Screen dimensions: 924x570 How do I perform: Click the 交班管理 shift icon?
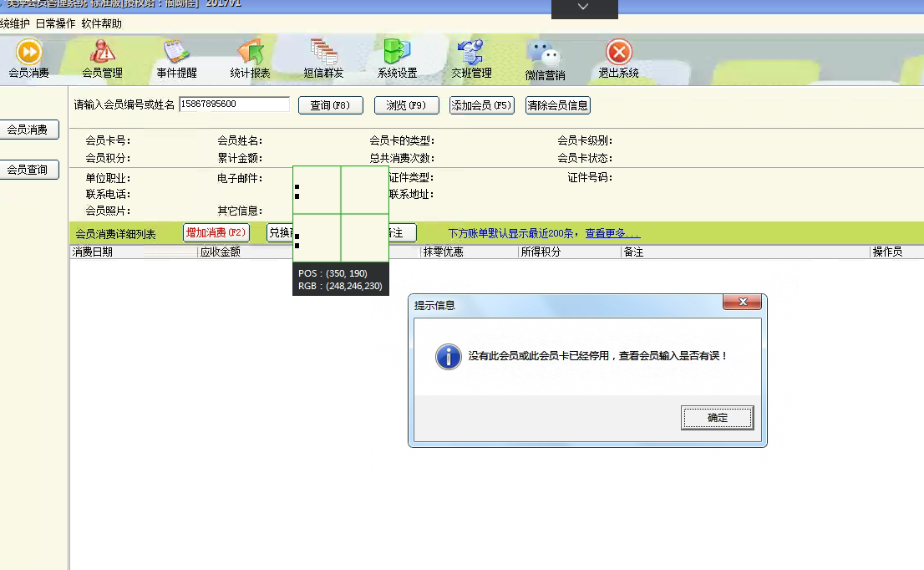(471, 53)
